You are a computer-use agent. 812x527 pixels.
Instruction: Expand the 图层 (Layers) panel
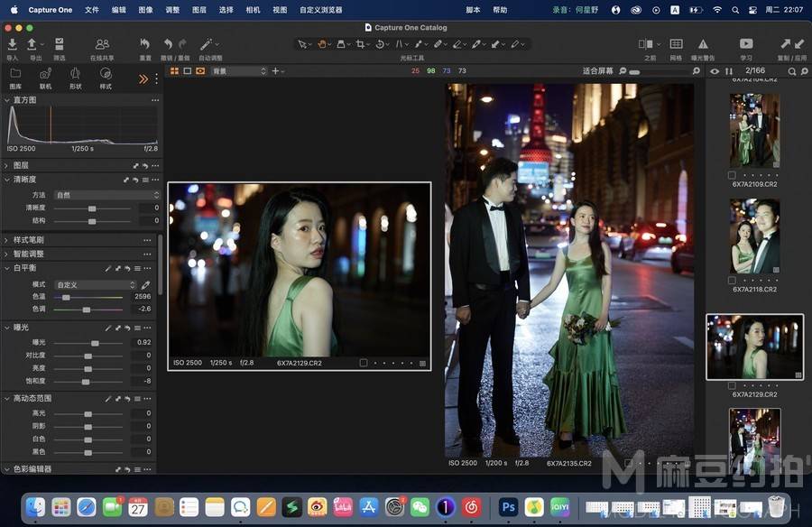(x=6, y=165)
